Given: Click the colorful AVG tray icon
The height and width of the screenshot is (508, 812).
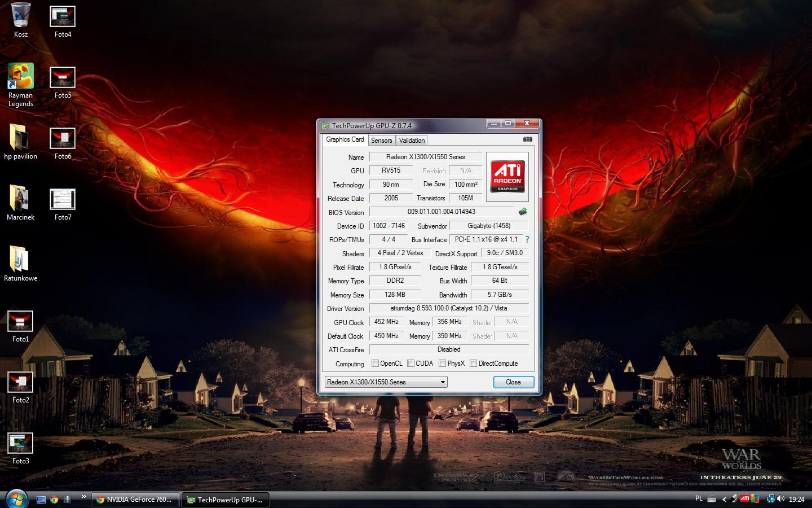Looking at the screenshot, I should tap(756, 499).
